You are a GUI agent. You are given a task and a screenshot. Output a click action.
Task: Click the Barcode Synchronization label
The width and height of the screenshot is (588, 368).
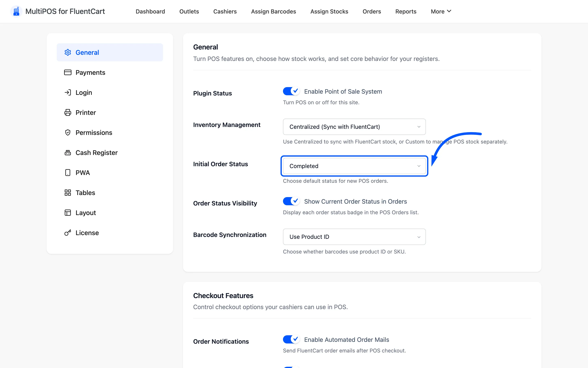click(230, 235)
